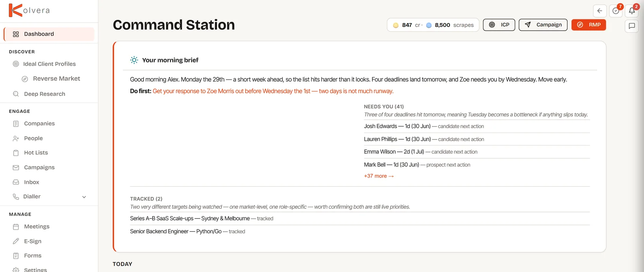Open Campaigns in the sidebar

click(39, 168)
